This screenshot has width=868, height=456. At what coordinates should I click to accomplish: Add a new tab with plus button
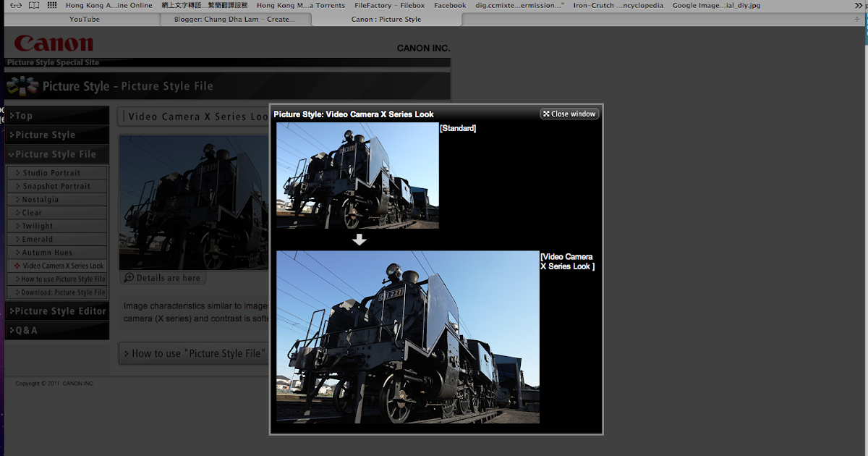point(857,20)
